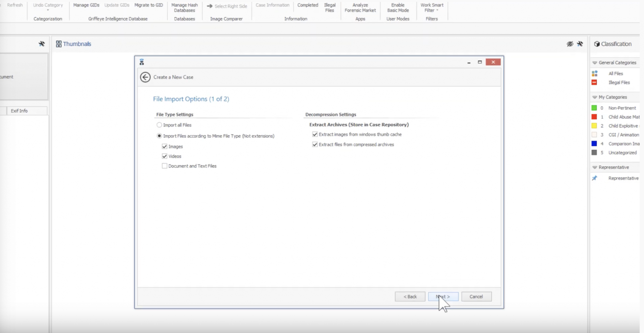Cancel the Create a New Case wizard

point(476,296)
